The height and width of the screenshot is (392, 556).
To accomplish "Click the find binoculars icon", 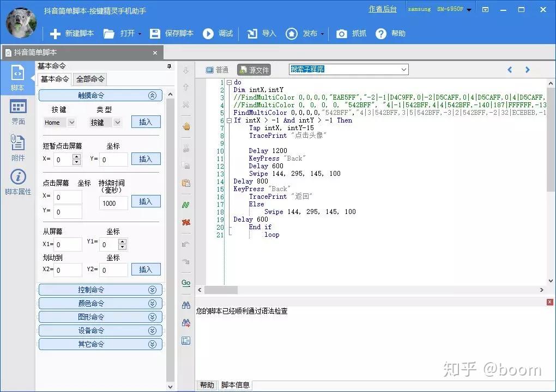I will click(186, 305).
